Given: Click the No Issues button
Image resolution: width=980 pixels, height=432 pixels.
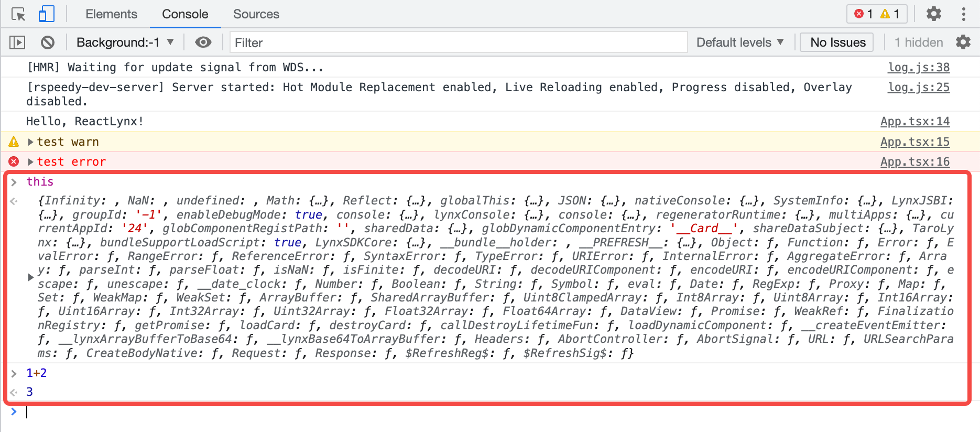Looking at the screenshot, I should point(837,42).
